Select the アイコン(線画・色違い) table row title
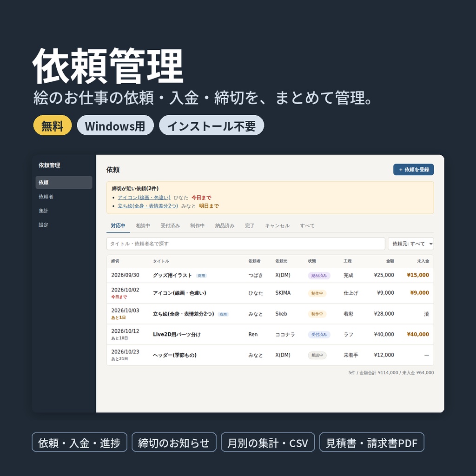The height and width of the screenshot is (476, 476). coord(179,293)
